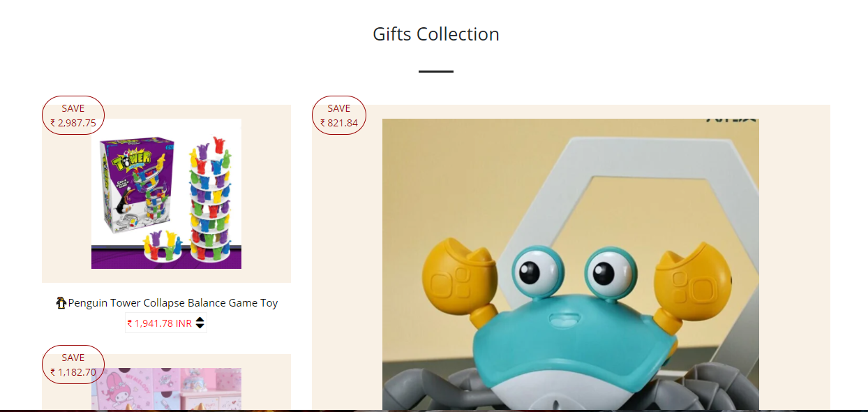
Task: Open the currency selector arrows beside INR price
Action: [x=200, y=323]
